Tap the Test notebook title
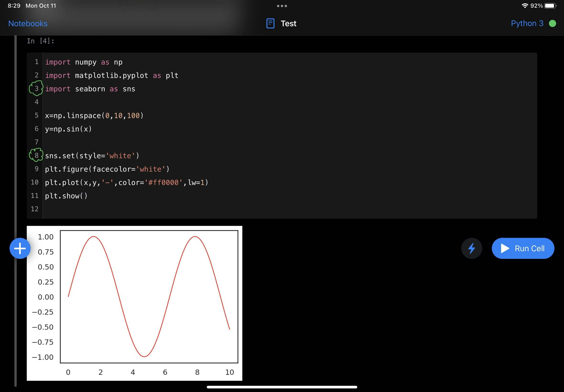 tap(288, 24)
